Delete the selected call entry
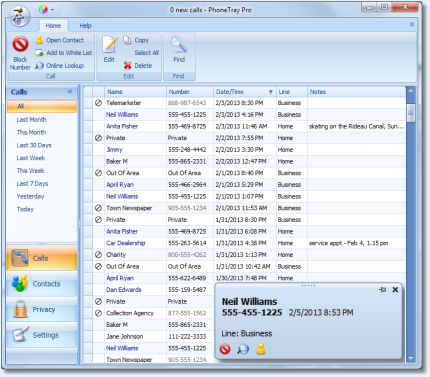Image resolution: width=430 pixels, height=377 pixels. (138, 66)
